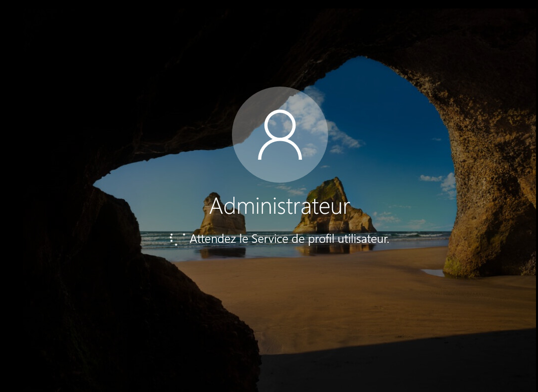Screen dimensions: 538x392
Task: Click the Administrateur user avatar icon
Action: (280, 135)
